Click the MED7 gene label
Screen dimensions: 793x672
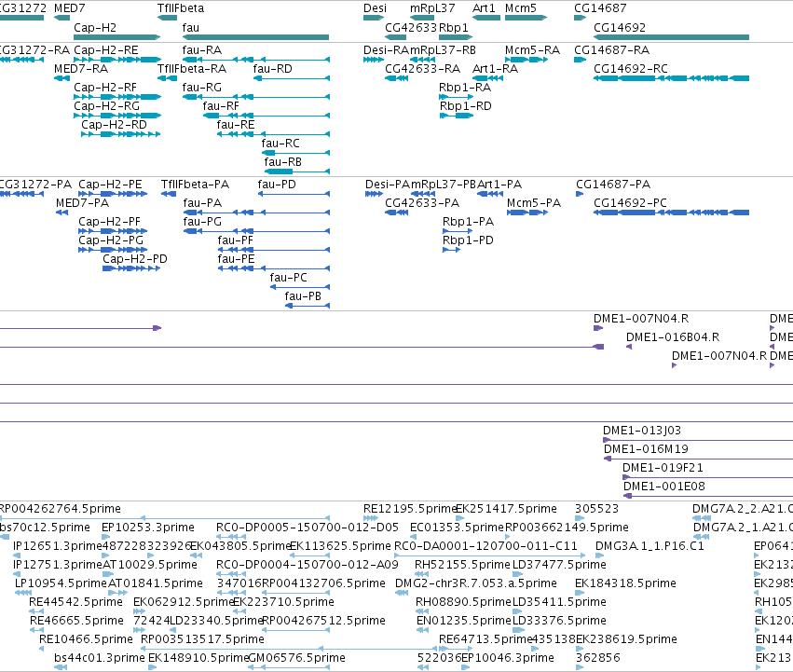click(x=70, y=8)
